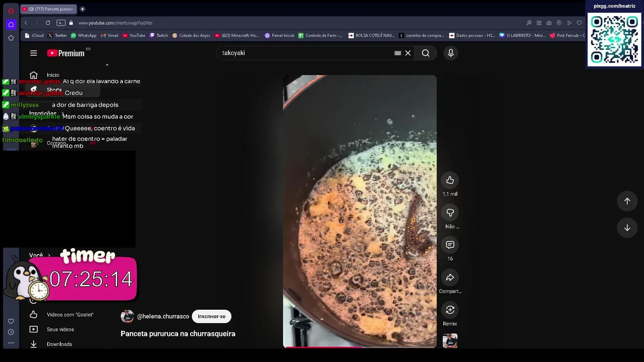Open the Gmail bookmark
The width and height of the screenshot is (644, 362).
pos(109,36)
